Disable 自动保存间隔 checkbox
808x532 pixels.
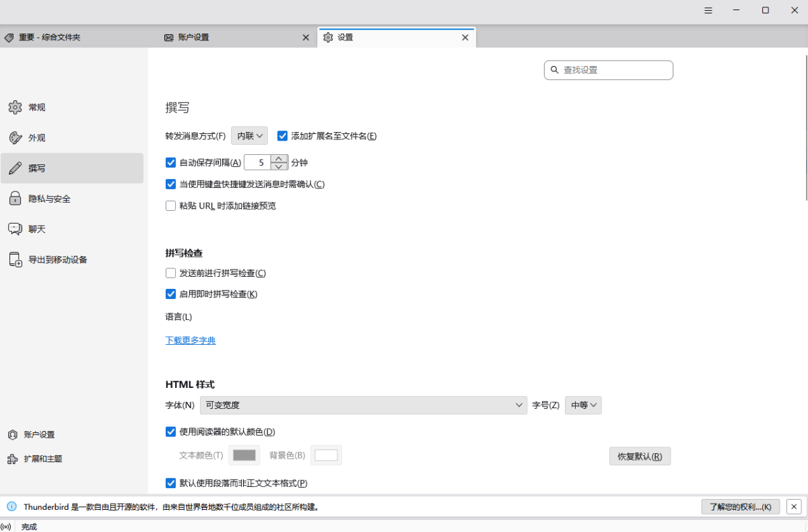click(171, 162)
